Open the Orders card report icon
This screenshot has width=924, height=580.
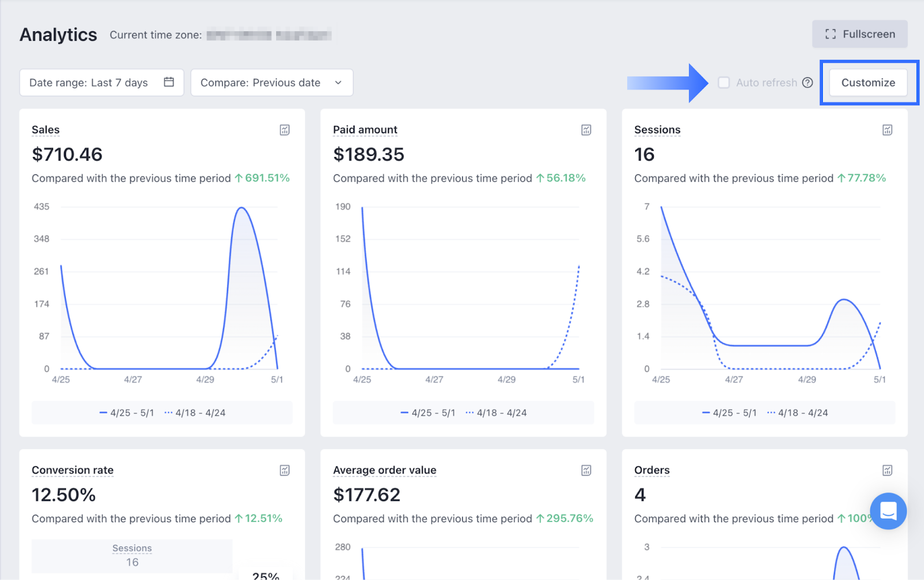(x=888, y=470)
